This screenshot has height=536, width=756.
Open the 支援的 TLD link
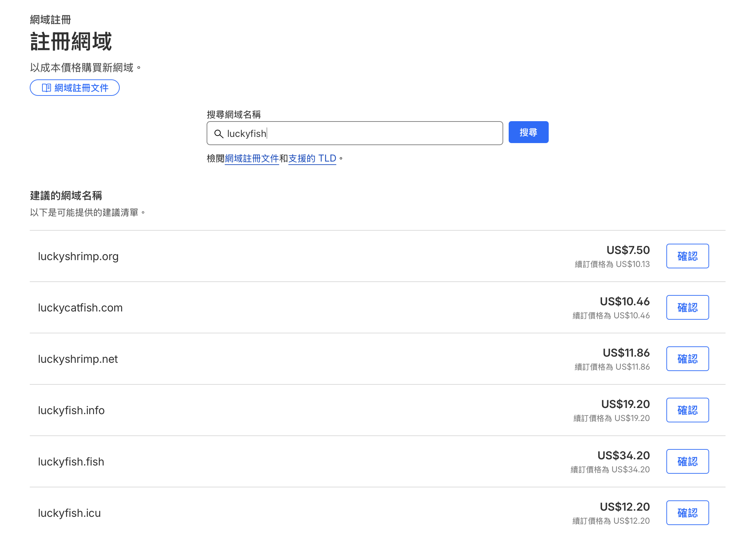point(312,158)
